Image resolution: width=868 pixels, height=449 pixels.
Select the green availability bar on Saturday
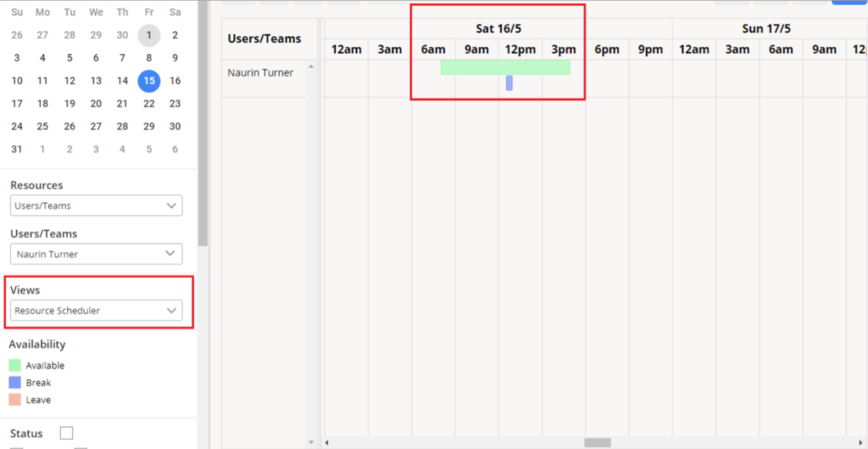click(504, 67)
